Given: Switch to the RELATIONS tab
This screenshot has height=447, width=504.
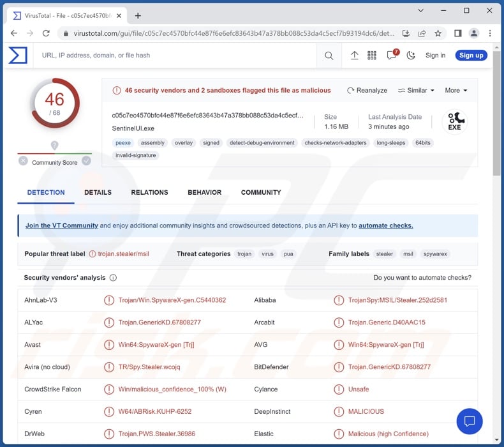Looking at the screenshot, I should click(x=149, y=192).
